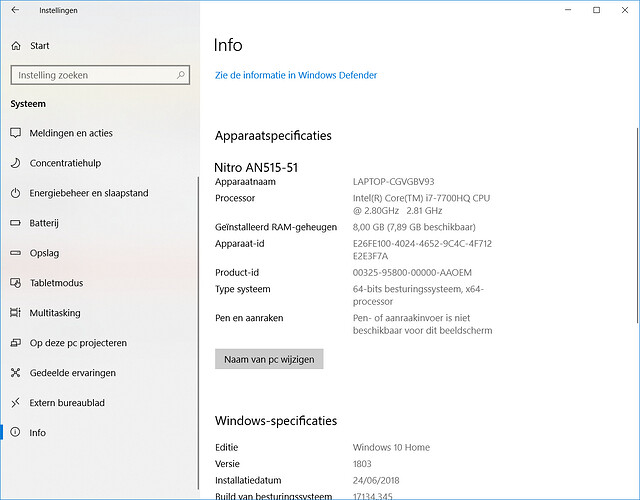This screenshot has height=500, width=640.
Task: Click Naam van pc wijzigen button
Action: (269, 359)
